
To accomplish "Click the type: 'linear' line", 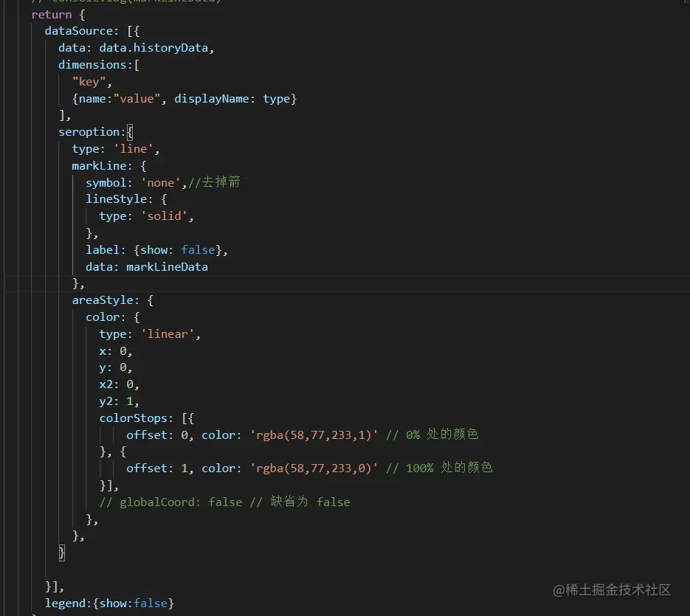I will pos(150,334).
